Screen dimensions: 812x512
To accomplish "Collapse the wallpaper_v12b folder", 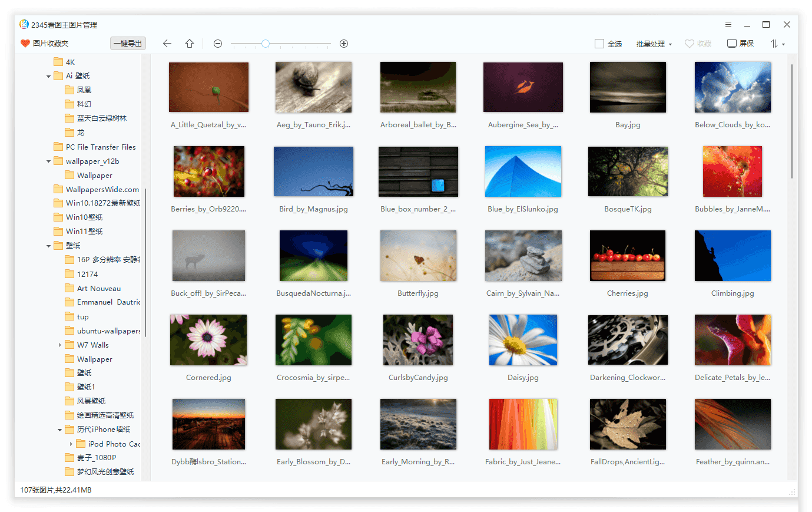I will pyautogui.click(x=48, y=161).
